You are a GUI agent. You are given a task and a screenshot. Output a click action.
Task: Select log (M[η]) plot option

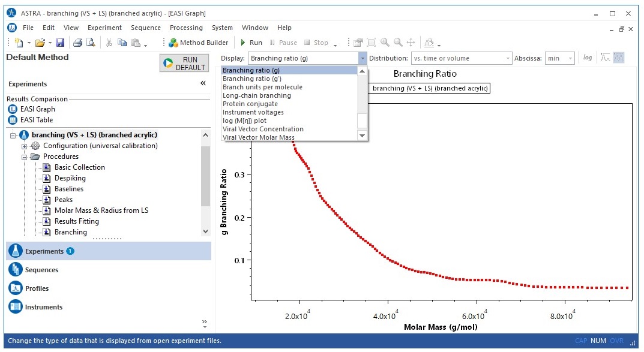[289, 121]
